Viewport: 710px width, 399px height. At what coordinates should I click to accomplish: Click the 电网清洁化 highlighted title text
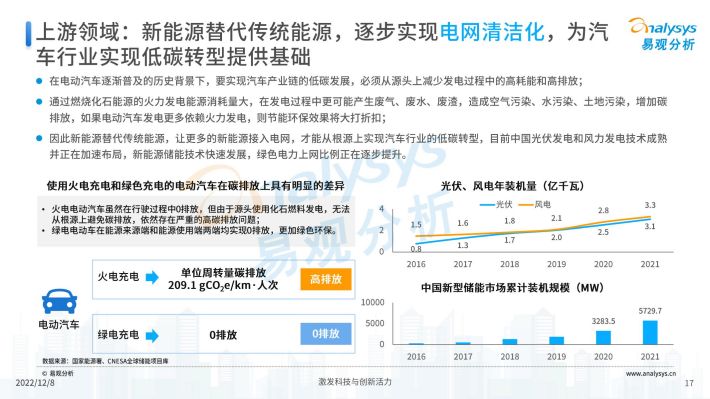tap(492, 32)
